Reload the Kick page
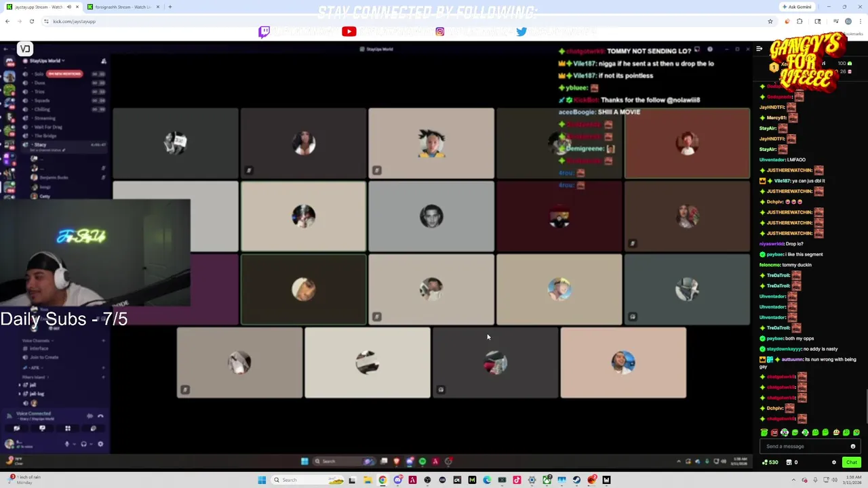This screenshot has height=488, width=868. coord(31,21)
